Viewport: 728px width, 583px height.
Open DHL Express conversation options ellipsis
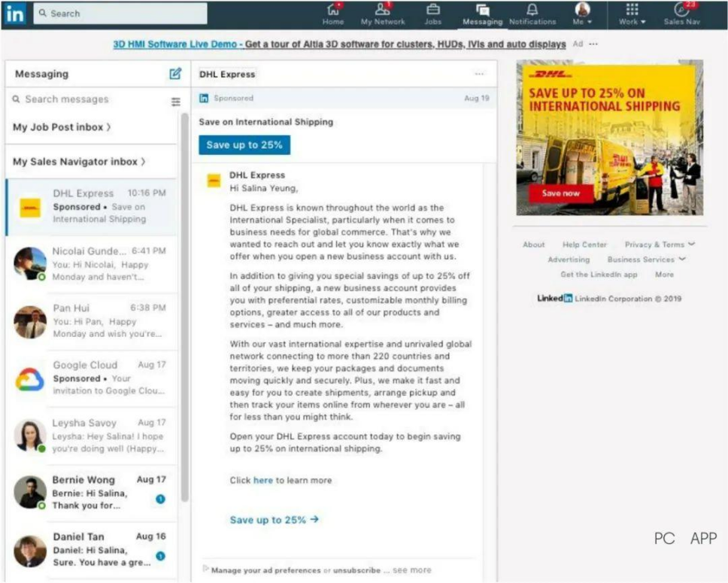tap(479, 74)
